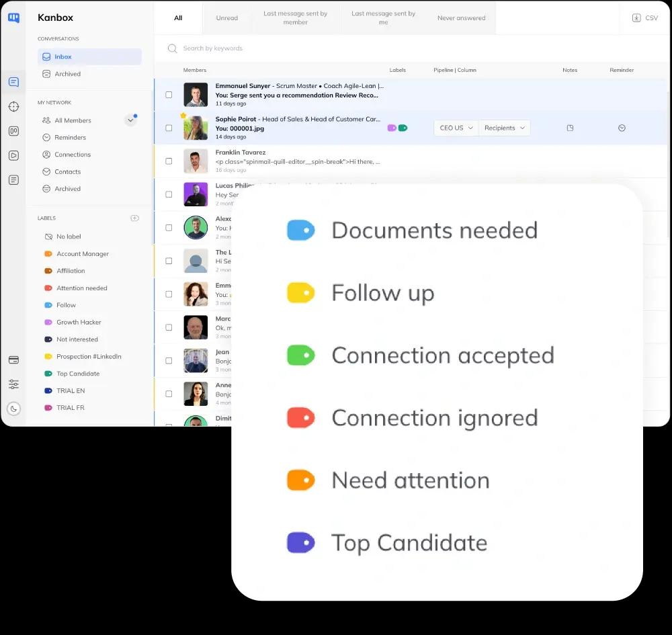Toggle dark mode moon icon
The image size is (672, 635).
tap(13, 409)
